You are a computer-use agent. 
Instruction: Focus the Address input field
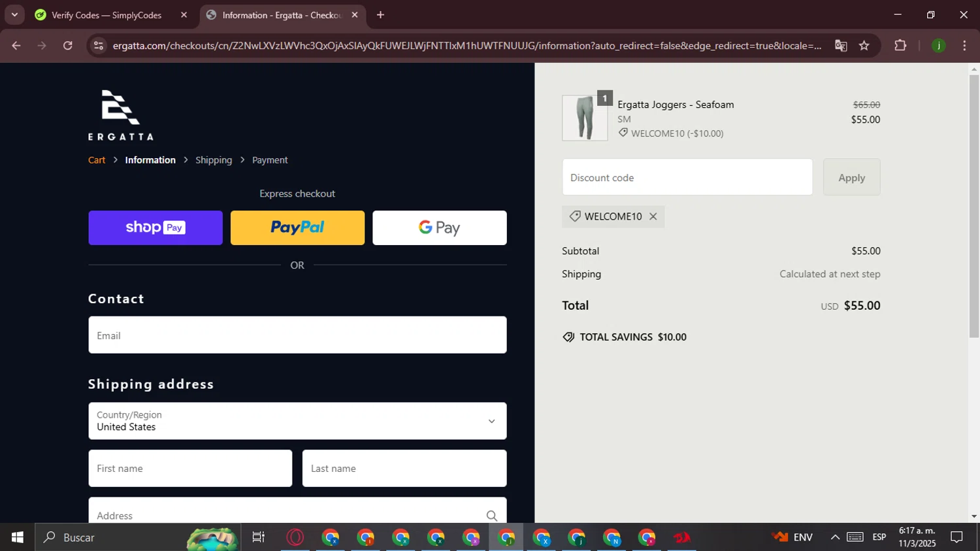[x=297, y=510]
